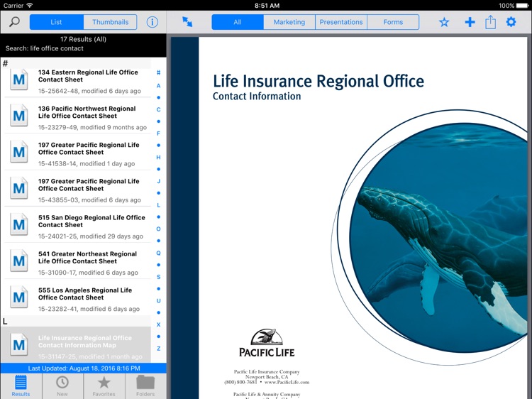Select the Marketing category filter
Screen dimensions: 532x399
(x=289, y=22)
